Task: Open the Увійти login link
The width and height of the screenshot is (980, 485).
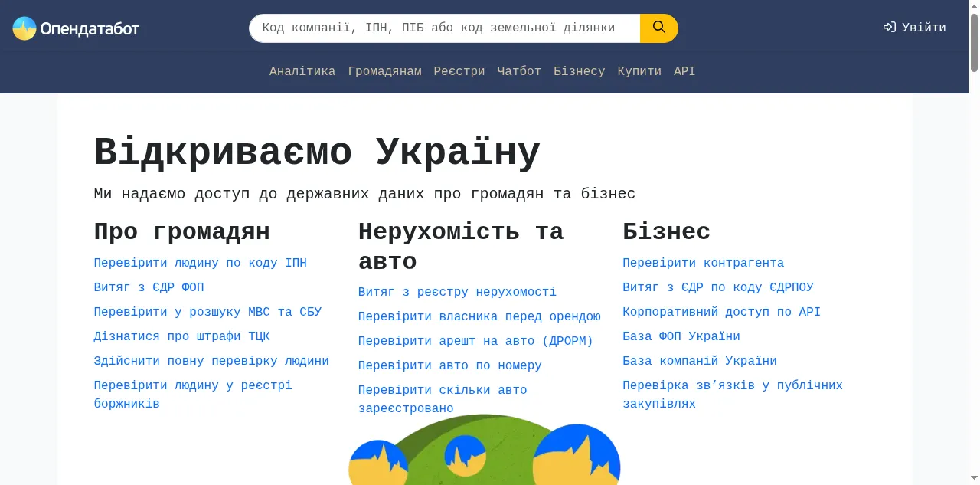Action: [915, 28]
